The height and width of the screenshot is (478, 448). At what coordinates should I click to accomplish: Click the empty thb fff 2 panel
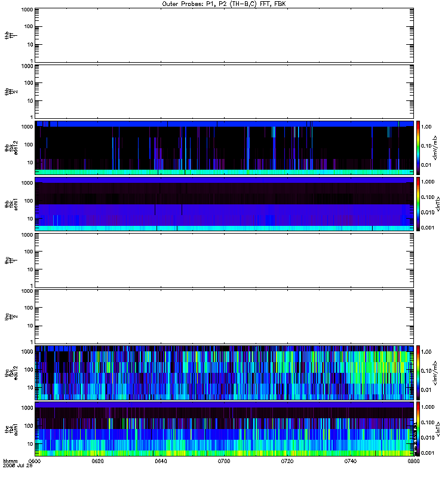tap(224, 91)
